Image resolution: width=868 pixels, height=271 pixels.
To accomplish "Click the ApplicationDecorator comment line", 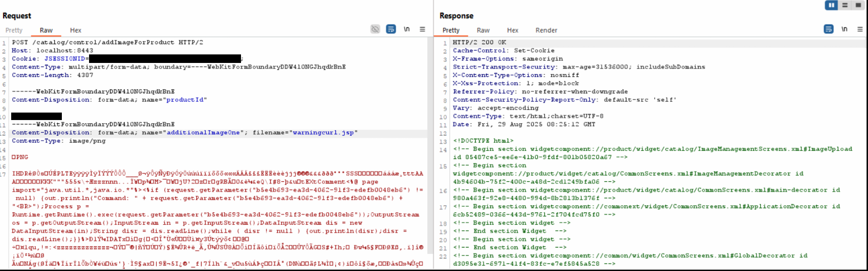I will [646, 210].
